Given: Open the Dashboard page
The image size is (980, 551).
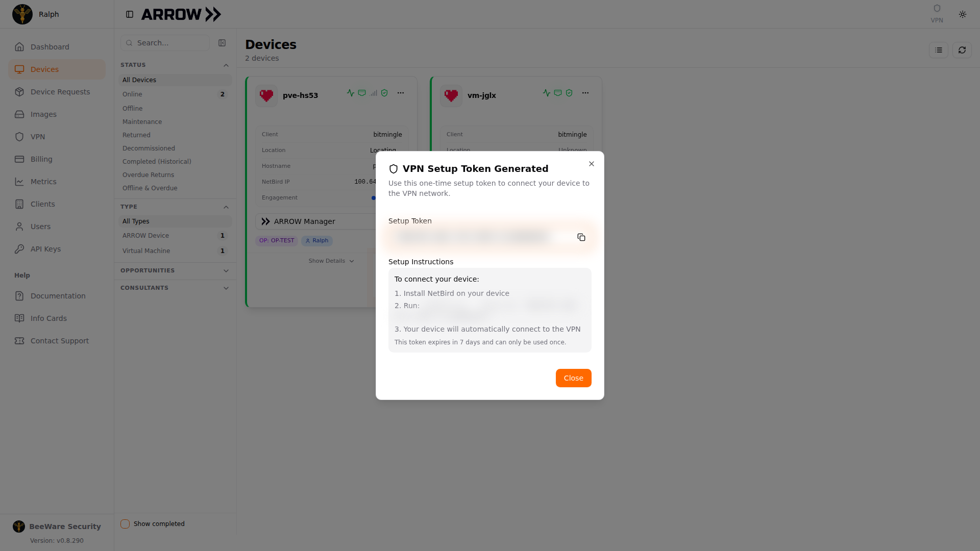Looking at the screenshot, I should (57, 47).
